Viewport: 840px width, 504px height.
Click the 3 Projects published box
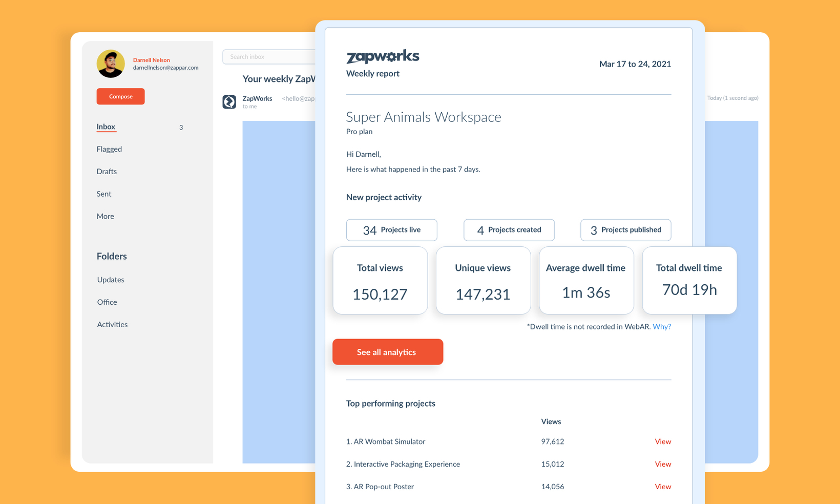[626, 230]
